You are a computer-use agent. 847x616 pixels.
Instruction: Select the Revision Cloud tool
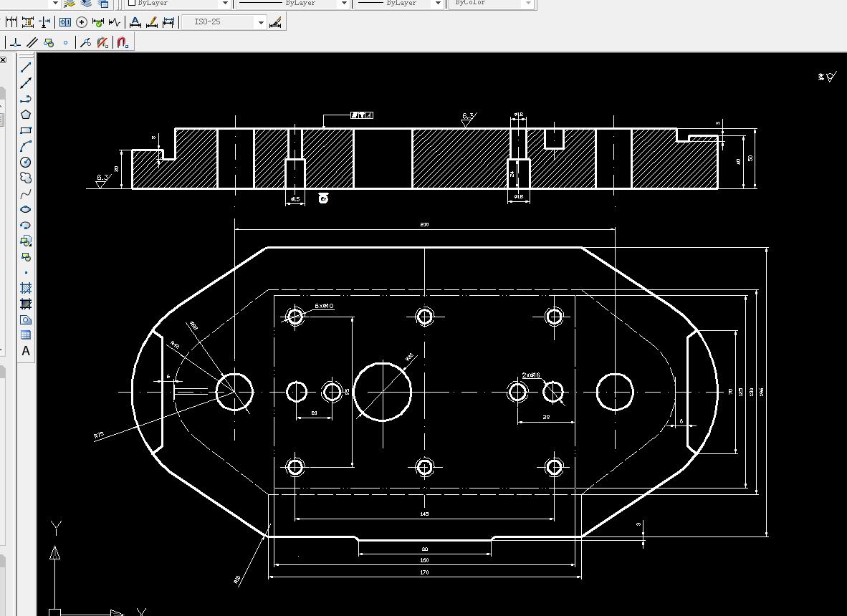coord(25,178)
